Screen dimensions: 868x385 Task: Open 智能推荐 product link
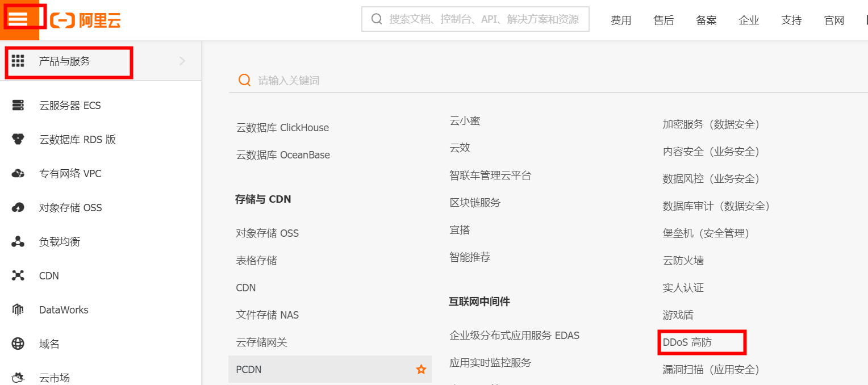click(x=470, y=257)
